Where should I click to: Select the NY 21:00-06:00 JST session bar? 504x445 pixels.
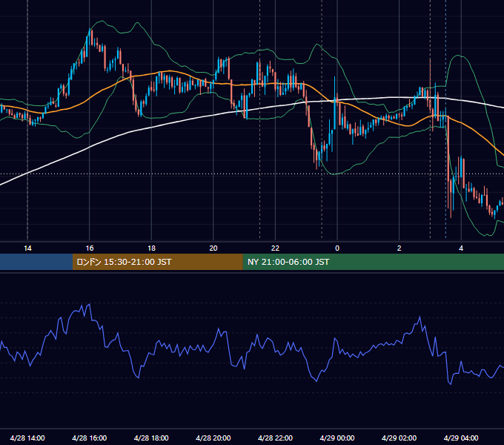pos(373,262)
